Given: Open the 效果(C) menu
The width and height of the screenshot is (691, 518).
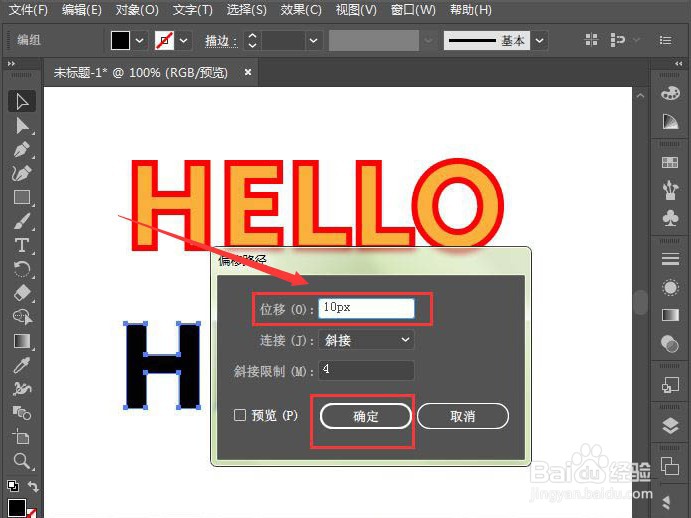Looking at the screenshot, I should tap(301, 10).
